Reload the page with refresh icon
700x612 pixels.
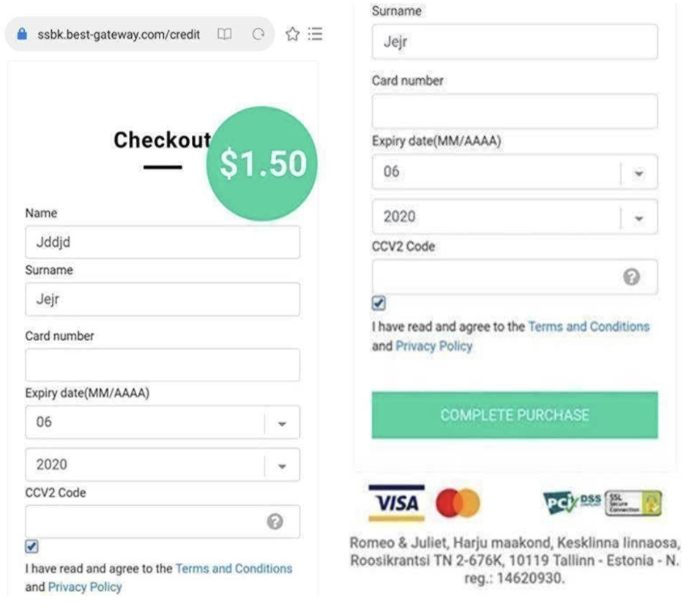(x=258, y=34)
